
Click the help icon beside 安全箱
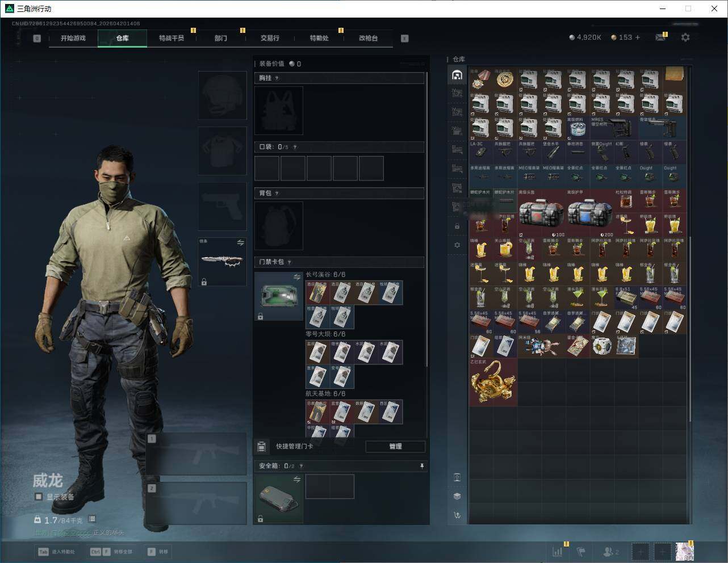click(301, 467)
